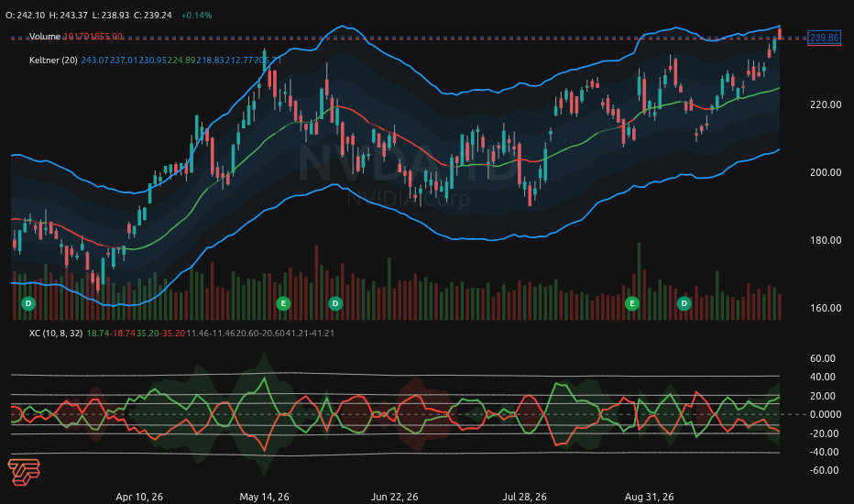Viewport: 854px width, 504px height.
Task: Select the Keltner (20) indicator label
Action: click(53, 60)
